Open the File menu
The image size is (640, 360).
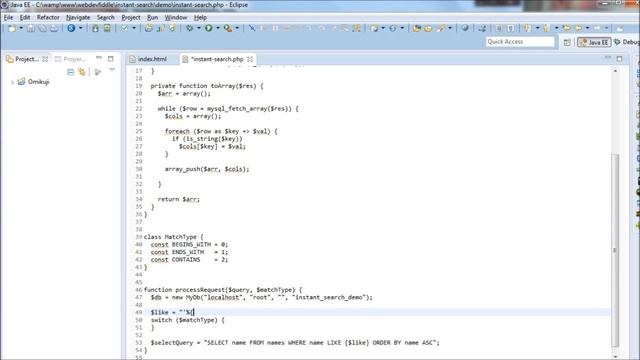click(9, 18)
